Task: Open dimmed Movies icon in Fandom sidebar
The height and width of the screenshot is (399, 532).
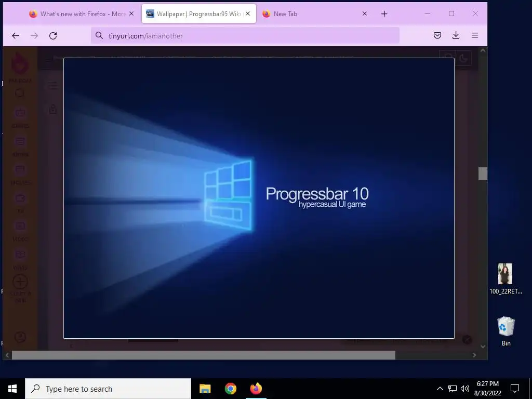Action: point(20,170)
